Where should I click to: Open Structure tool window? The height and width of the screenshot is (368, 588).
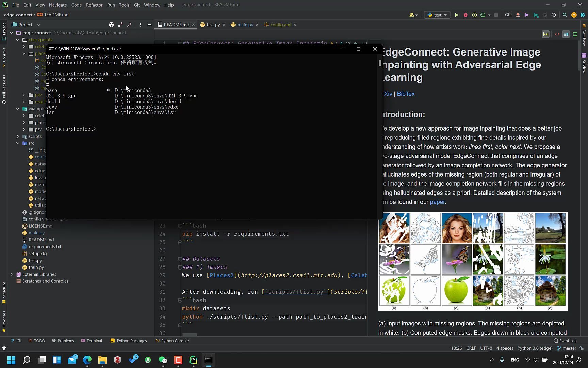click(x=4, y=292)
